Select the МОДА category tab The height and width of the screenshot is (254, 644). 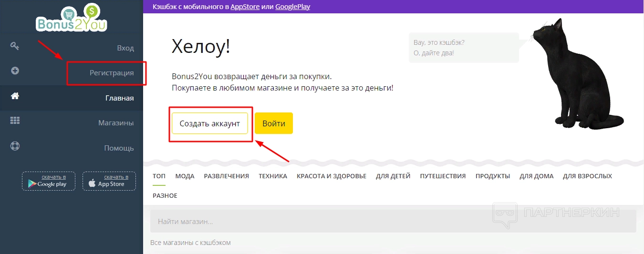coord(185,176)
